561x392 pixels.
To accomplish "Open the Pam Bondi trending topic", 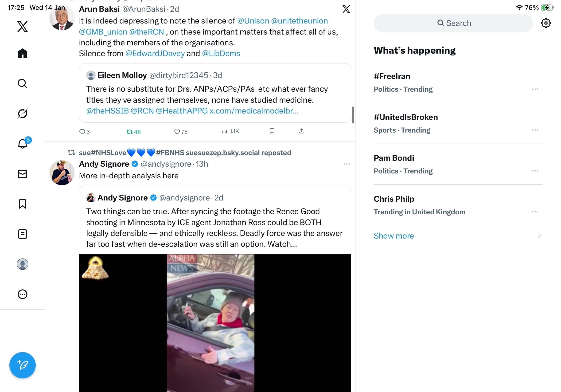I will pyautogui.click(x=394, y=158).
